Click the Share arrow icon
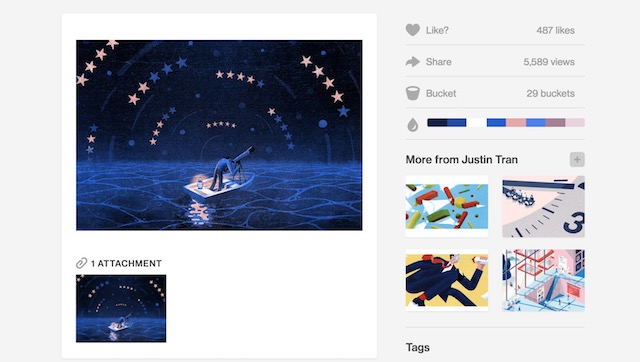This screenshot has height=362, width=640. pos(413,62)
